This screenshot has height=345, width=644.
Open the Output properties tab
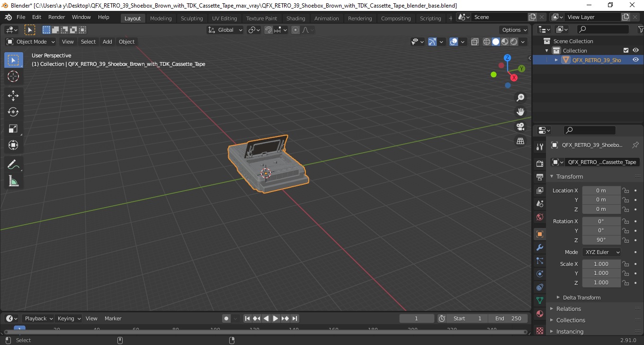(x=540, y=177)
